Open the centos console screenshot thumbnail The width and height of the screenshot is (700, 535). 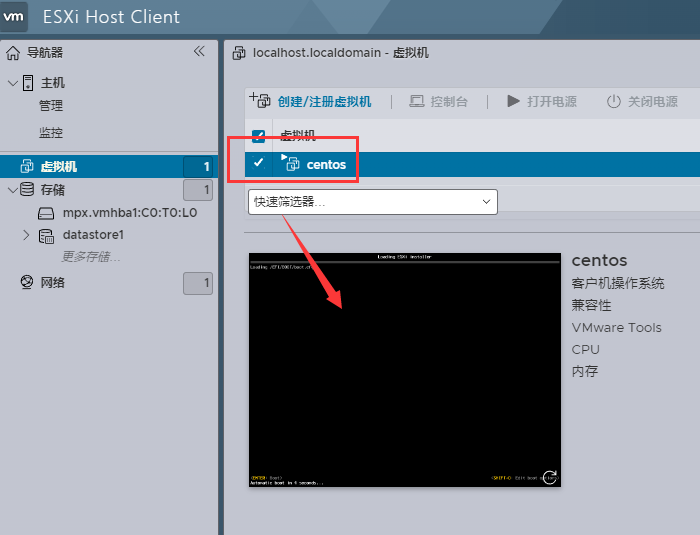(x=404, y=370)
